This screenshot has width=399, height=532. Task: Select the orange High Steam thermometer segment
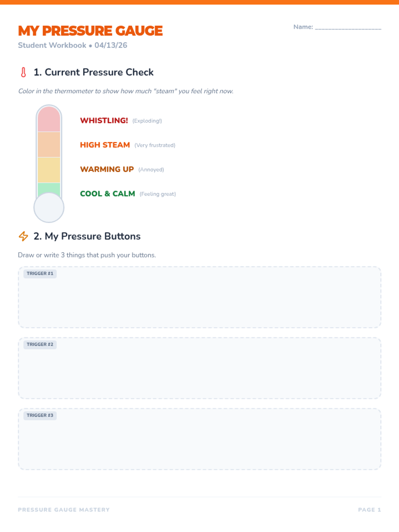coord(49,145)
